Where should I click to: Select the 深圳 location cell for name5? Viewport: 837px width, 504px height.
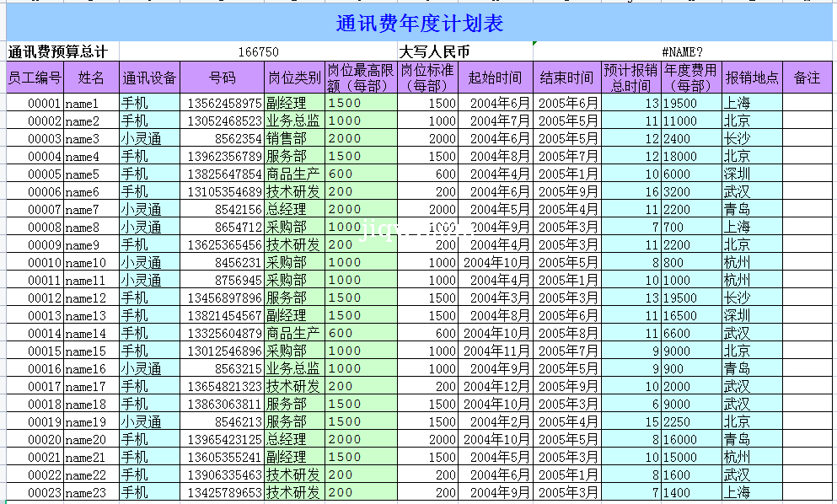[752, 174]
